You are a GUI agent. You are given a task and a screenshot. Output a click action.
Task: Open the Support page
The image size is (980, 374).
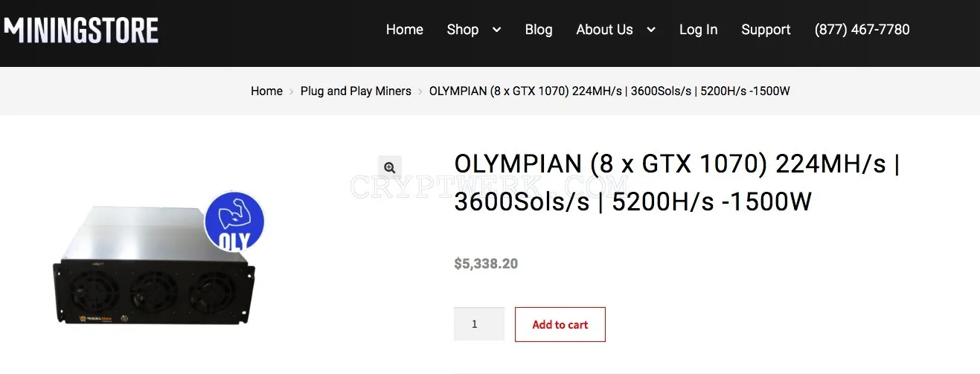766,30
